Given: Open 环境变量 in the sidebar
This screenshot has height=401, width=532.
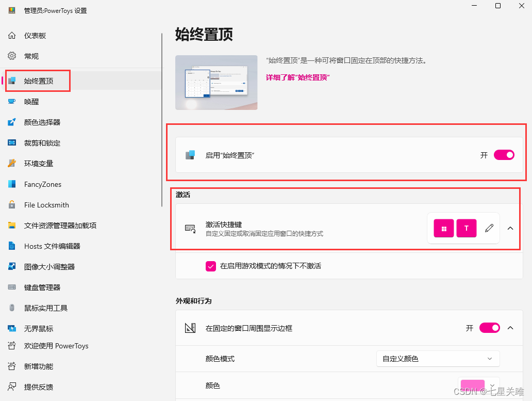Looking at the screenshot, I should coord(39,163).
